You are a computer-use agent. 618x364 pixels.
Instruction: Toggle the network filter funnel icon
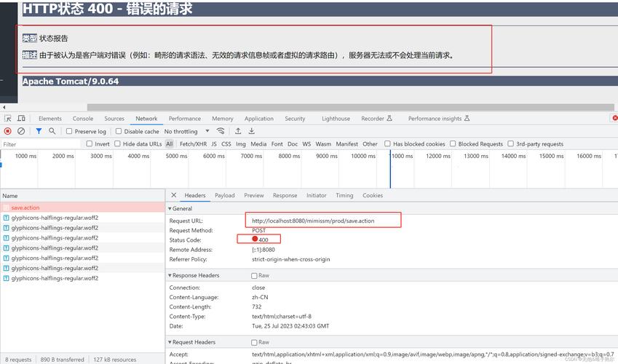click(39, 131)
